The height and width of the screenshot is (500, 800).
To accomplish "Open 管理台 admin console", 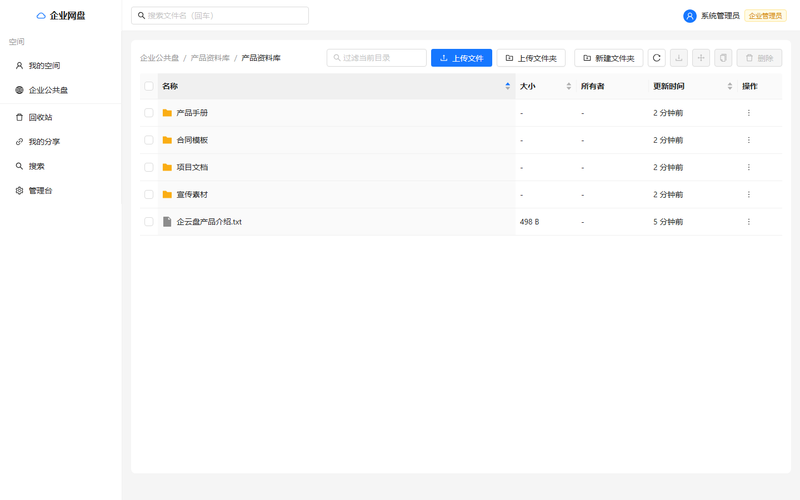I will point(60,191).
